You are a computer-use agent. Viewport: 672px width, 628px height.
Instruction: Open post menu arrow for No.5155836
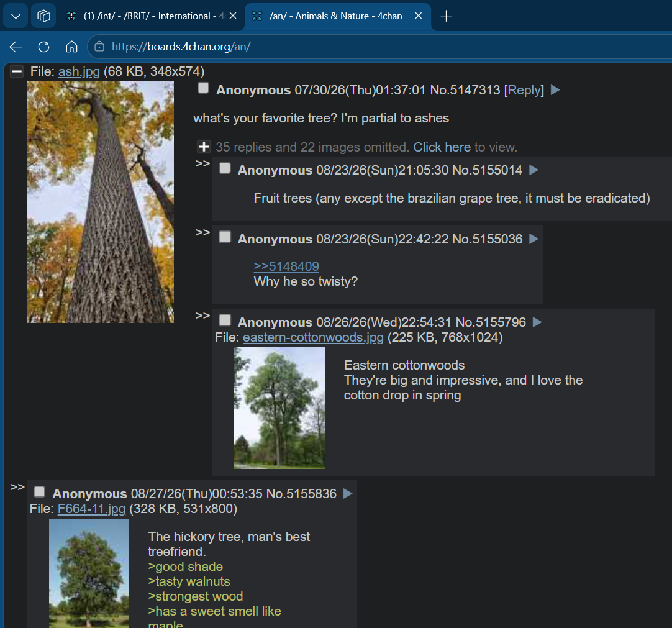point(348,493)
